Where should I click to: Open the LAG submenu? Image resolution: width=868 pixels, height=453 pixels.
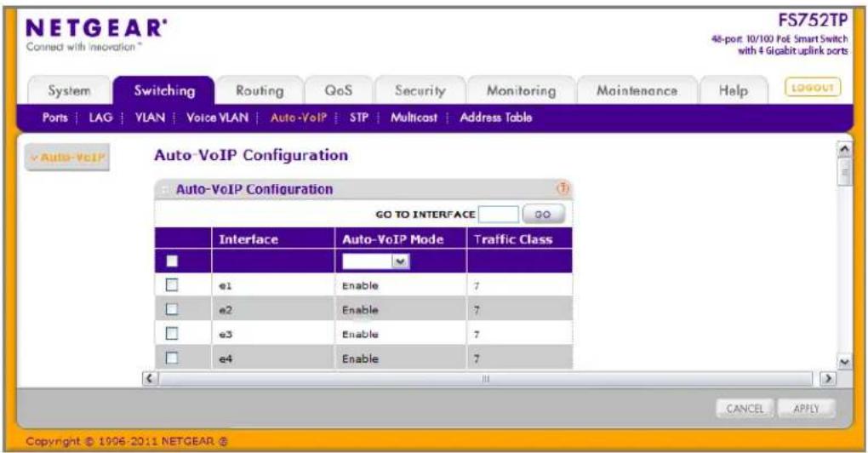point(100,118)
